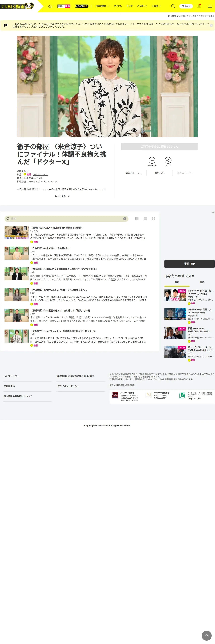Open 〈勝村政信〉昨年 還暦を迎えて title
This screenshot has width=215, height=644.
pos(60,311)
